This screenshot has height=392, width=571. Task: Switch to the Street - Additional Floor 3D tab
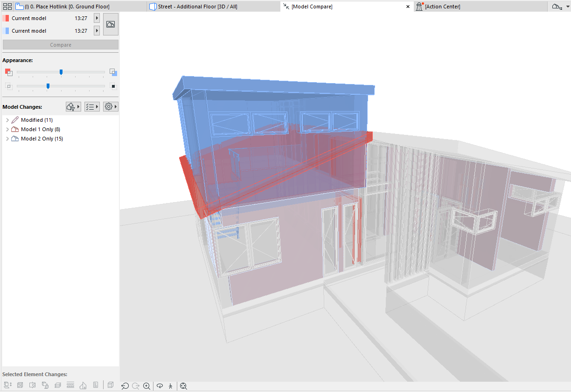tap(197, 7)
